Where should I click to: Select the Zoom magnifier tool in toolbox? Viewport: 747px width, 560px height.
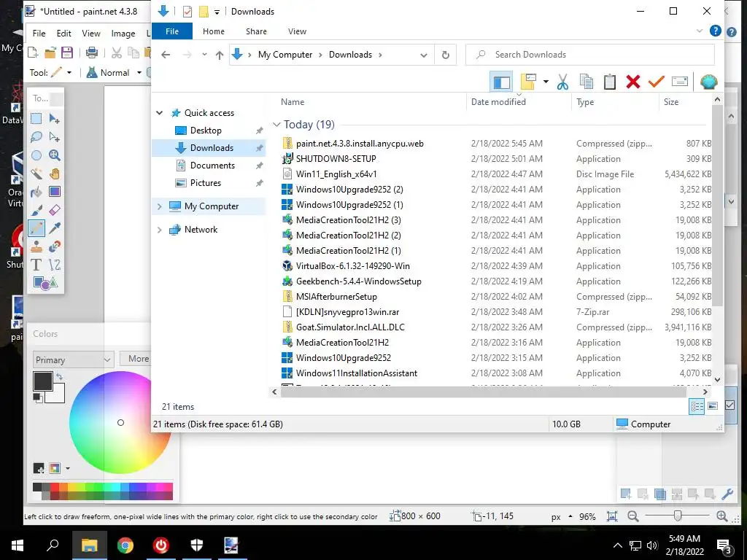(x=54, y=155)
